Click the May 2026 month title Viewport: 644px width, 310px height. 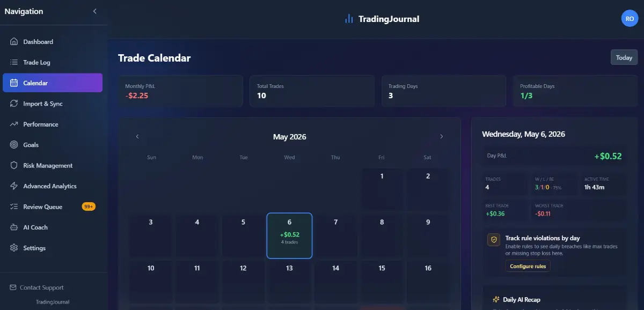(x=289, y=137)
